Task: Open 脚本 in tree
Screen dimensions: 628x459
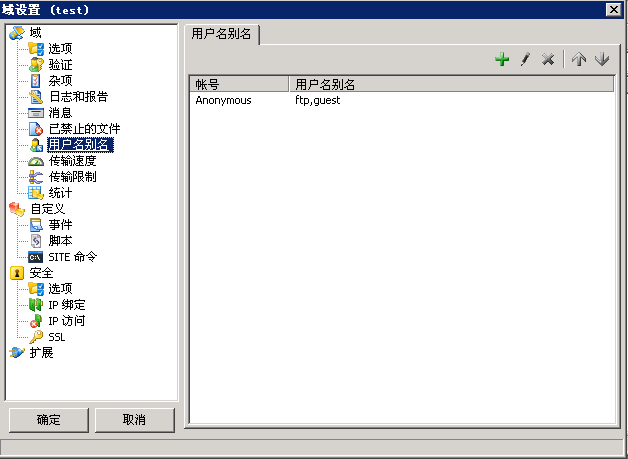Action: tap(60, 241)
